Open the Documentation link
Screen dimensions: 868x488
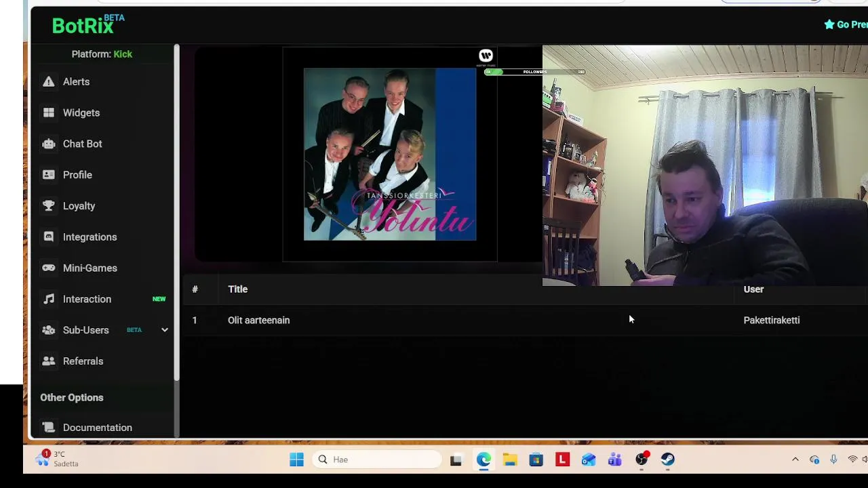[98, 428]
